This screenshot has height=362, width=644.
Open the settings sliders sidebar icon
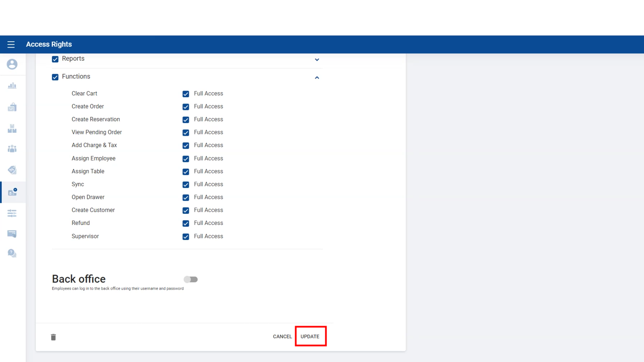point(12,213)
